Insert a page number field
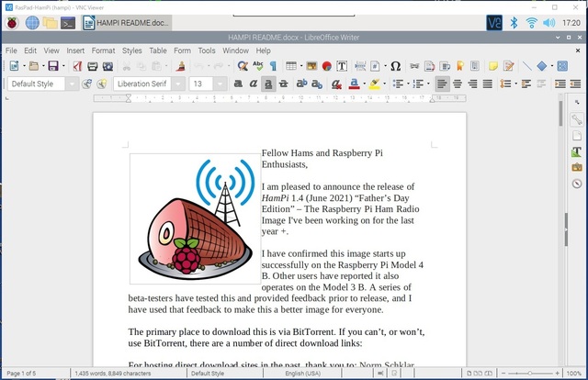 [x=375, y=66]
